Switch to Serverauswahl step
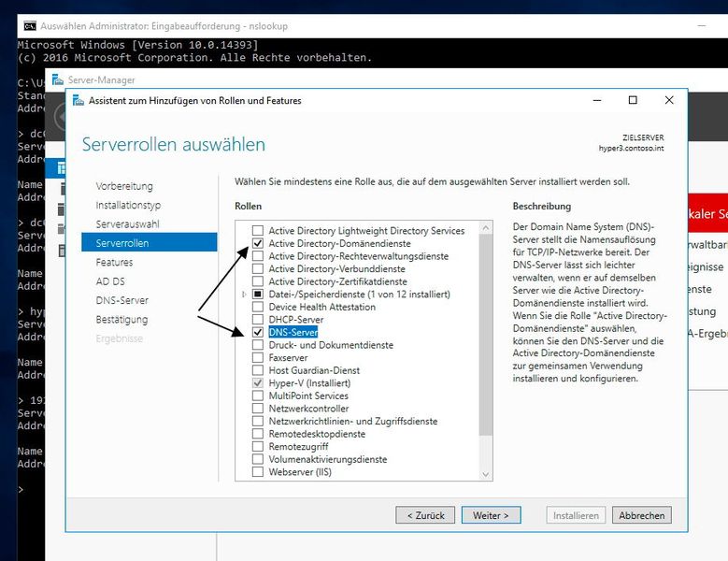The image size is (728, 561). [x=127, y=223]
